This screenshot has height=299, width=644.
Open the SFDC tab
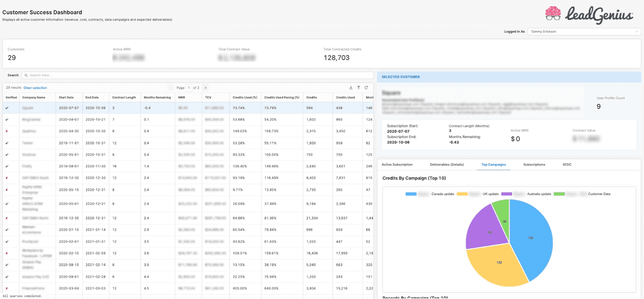(567, 164)
